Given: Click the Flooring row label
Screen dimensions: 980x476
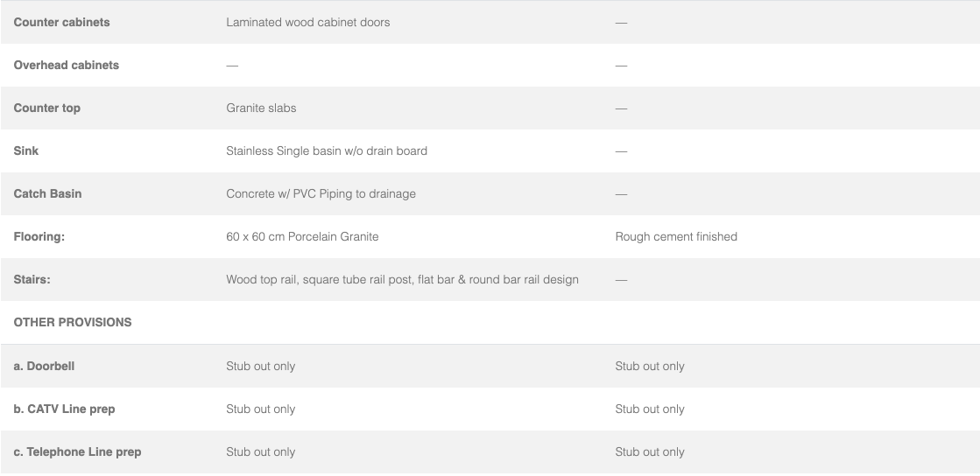Looking at the screenshot, I should (x=39, y=237).
